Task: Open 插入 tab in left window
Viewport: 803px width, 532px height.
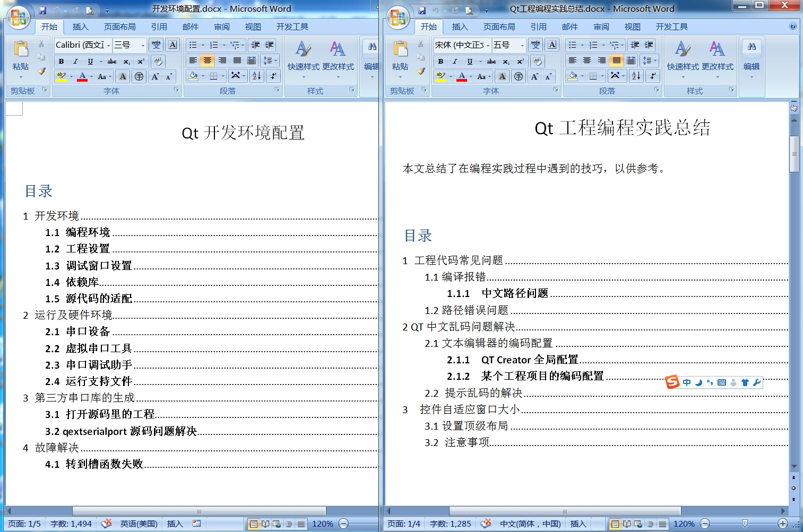Action: tap(81, 27)
